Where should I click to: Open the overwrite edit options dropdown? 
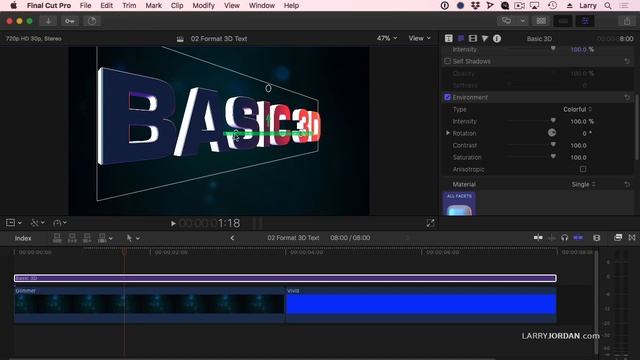coord(105,238)
